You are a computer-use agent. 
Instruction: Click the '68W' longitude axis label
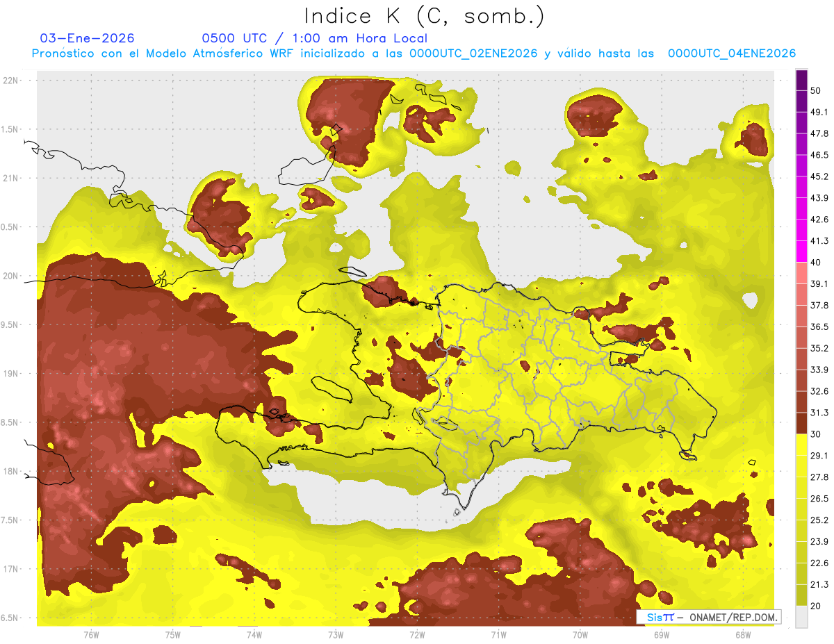[743, 635]
